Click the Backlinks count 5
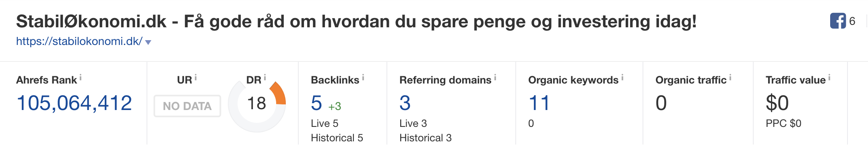The width and height of the screenshot is (868, 159). tap(316, 103)
